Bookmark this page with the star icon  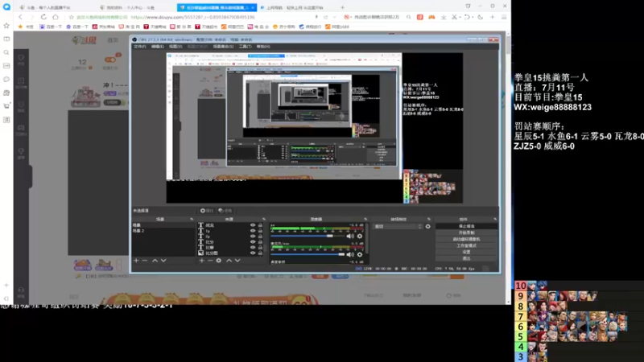[x=72, y=17]
